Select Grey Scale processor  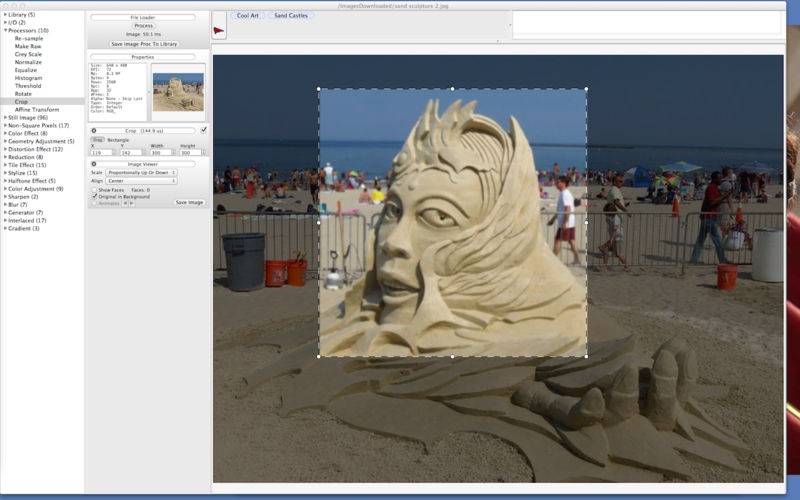click(x=29, y=54)
